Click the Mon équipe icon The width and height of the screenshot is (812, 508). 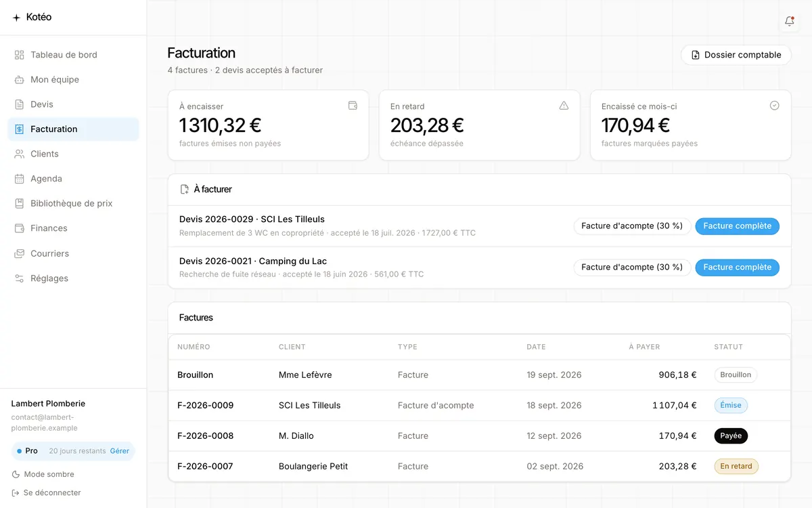tap(19, 80)
